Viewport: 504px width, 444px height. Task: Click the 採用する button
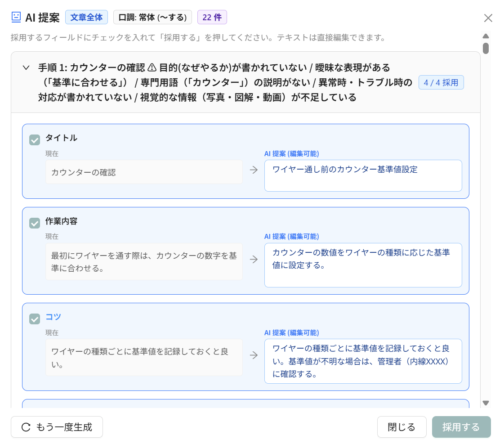tap(461, 427)
